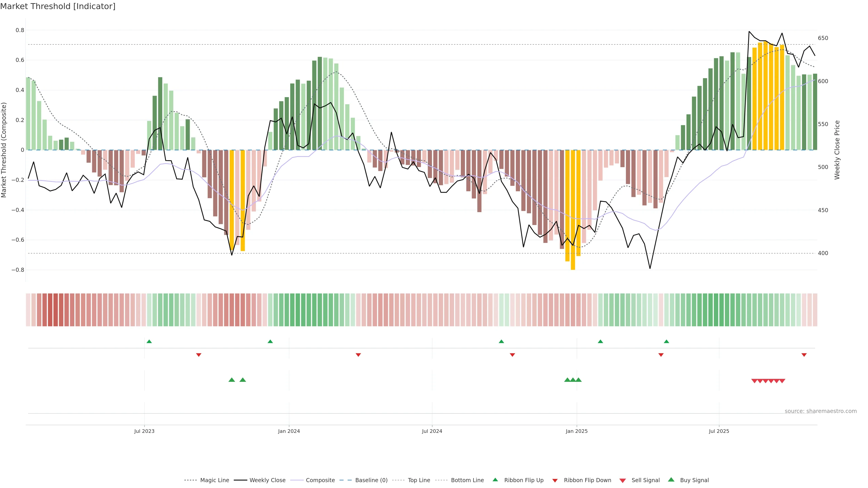Click the Top Line legend entry
The width and height of the screenshot is (868, 488).
[419, 480]
